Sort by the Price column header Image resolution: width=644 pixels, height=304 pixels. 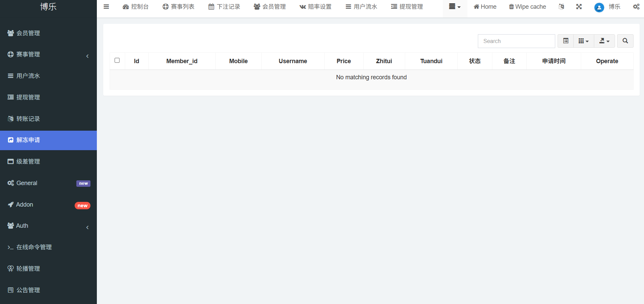click(343, 61)
